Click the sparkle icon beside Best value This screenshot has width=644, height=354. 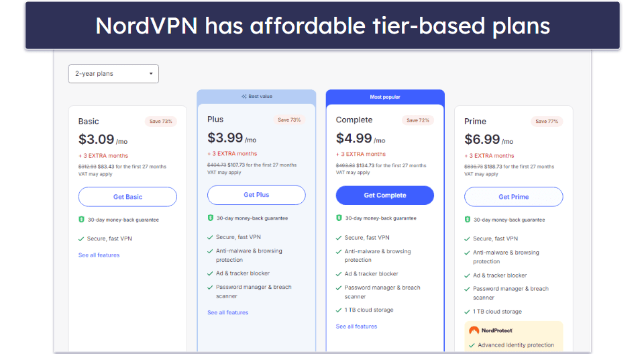click(244, 97)
